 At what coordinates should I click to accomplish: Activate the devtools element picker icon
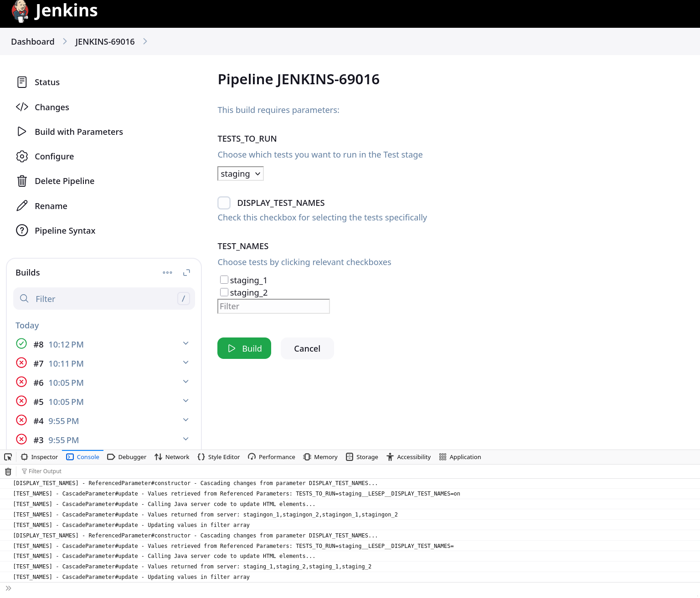click(8, 457)
